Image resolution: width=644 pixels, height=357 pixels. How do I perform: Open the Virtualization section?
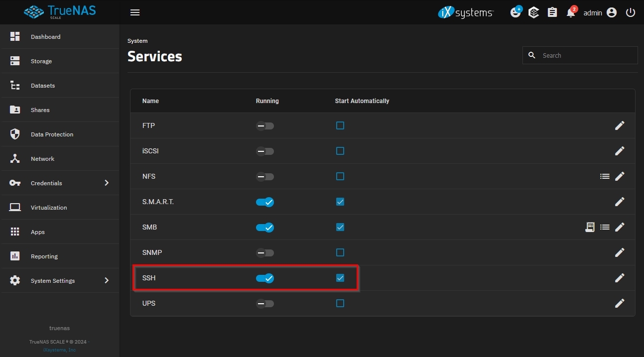point(60,207)
